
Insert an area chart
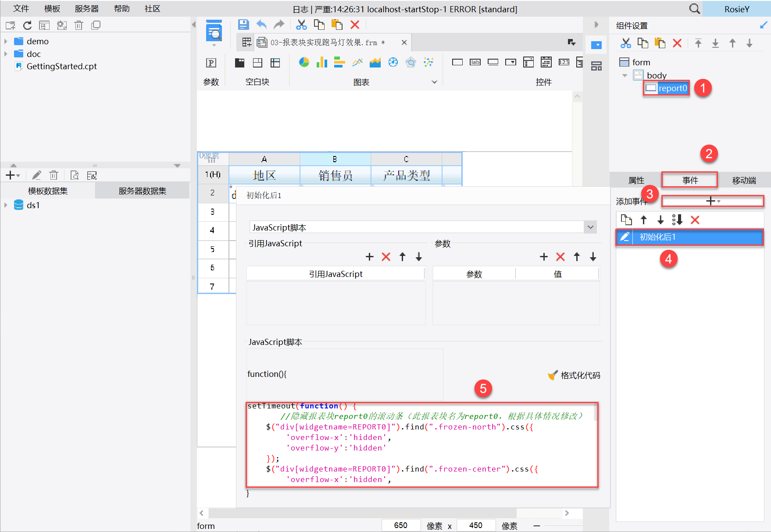[x=375, y=62]
